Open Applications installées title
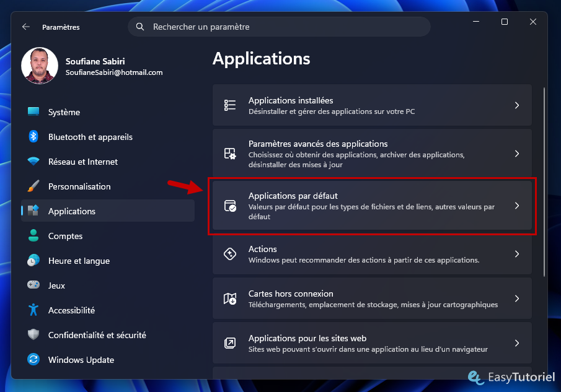 click(291, 100)
